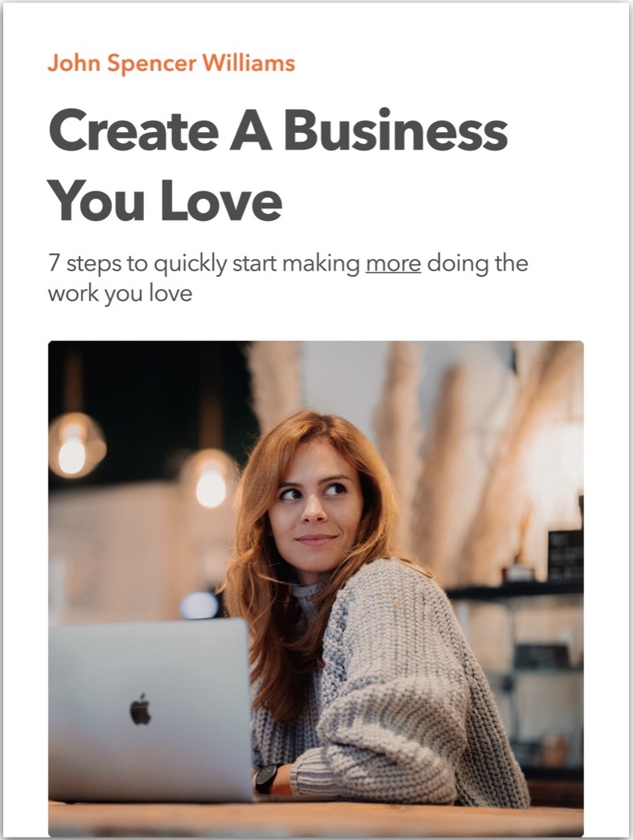This screenshot has height=840, width=633.
Task: Click the subtitle line starting "7 steps to quickly"
Action: 288,265
